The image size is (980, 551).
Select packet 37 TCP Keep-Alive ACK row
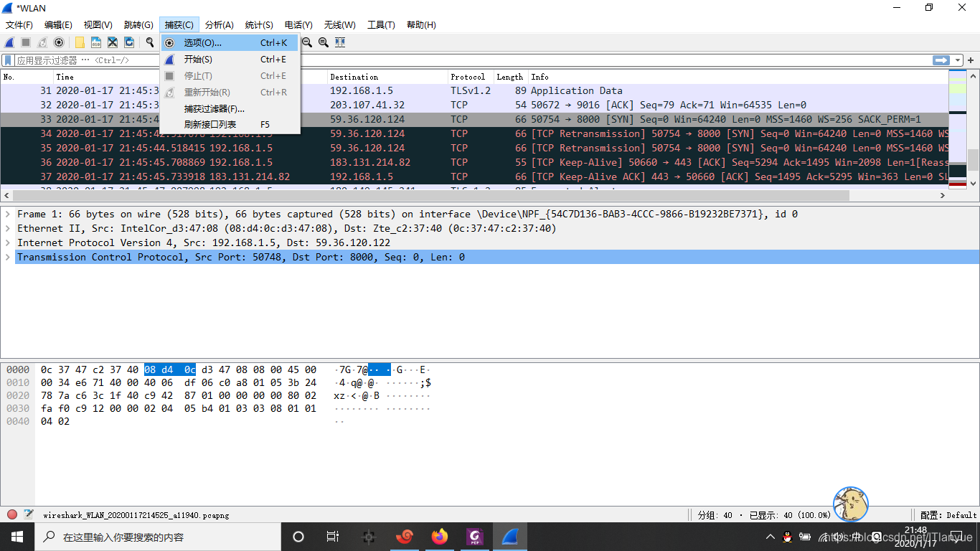[474, 176]
